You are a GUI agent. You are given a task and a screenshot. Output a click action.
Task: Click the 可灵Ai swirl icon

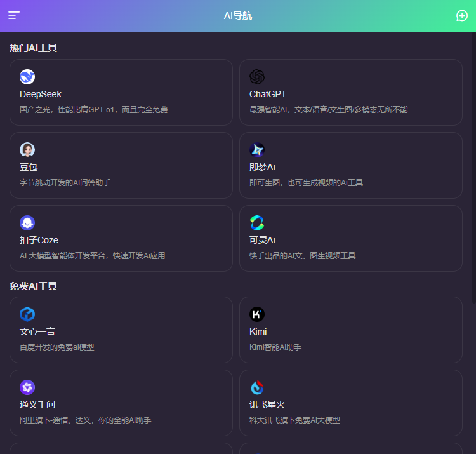coord(257,223)
